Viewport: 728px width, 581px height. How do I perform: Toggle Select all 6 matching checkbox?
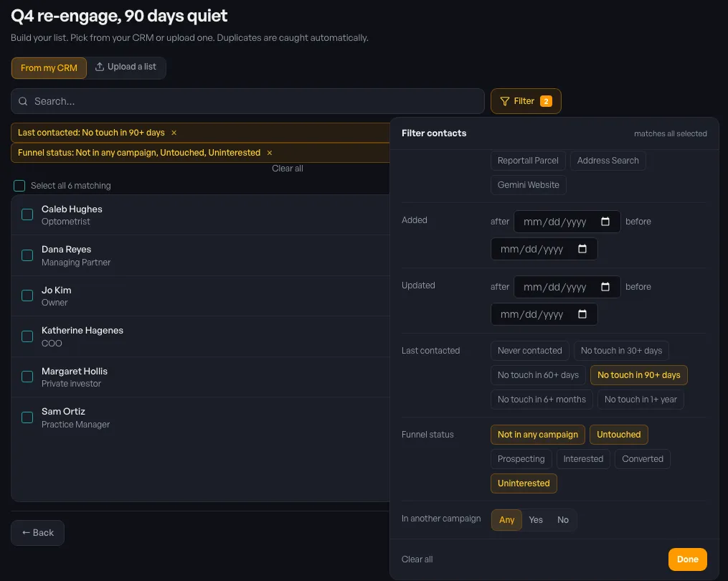point(19,186)
